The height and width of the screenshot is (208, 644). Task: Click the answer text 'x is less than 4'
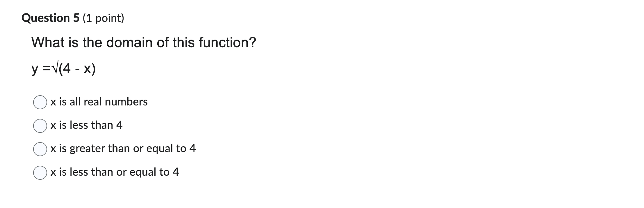pos(86,125)
